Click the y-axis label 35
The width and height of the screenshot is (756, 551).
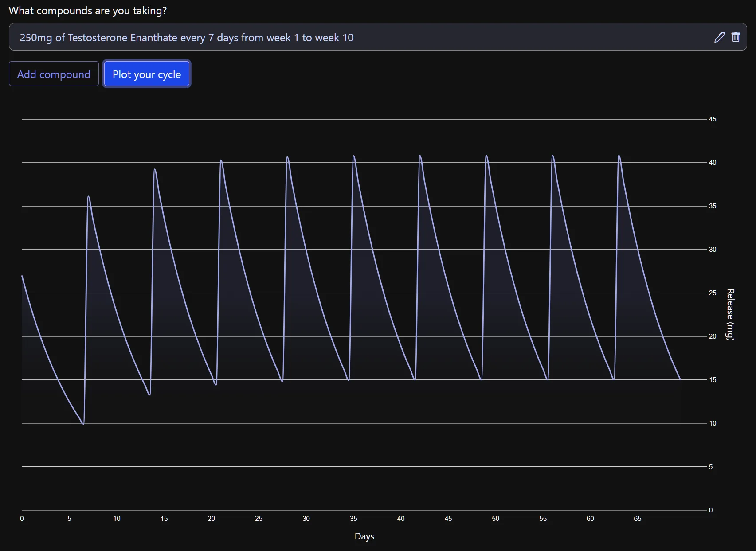pos(713,206)
